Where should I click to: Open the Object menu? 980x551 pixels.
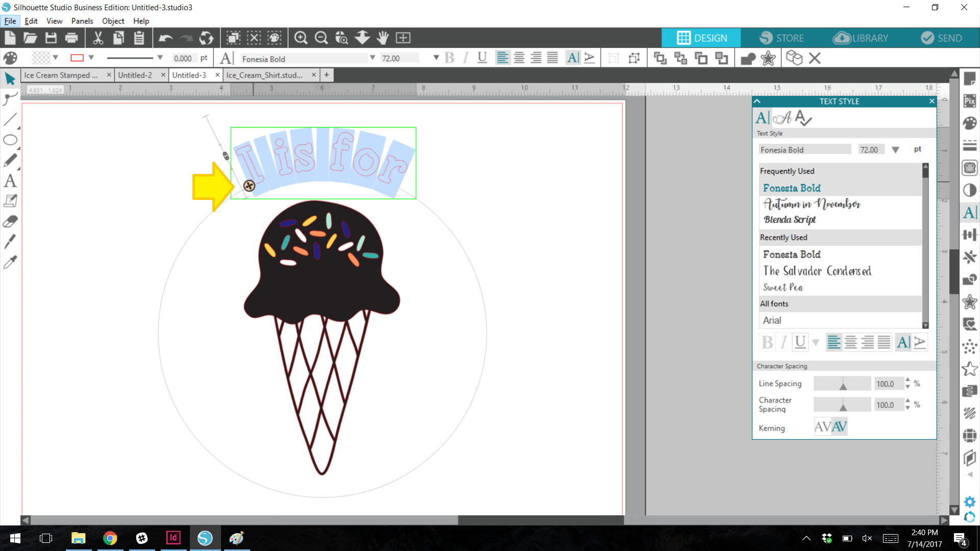click(x=113, y=21)
